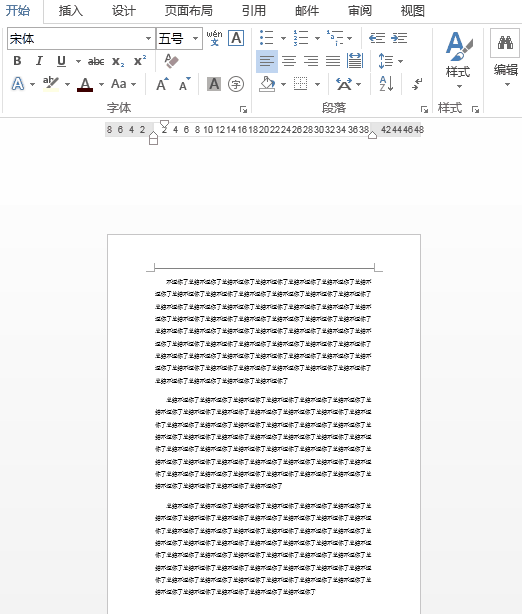Open phonetic guide (wén) tool
Screen dimensions: 522x614
(x=214, y=38)
